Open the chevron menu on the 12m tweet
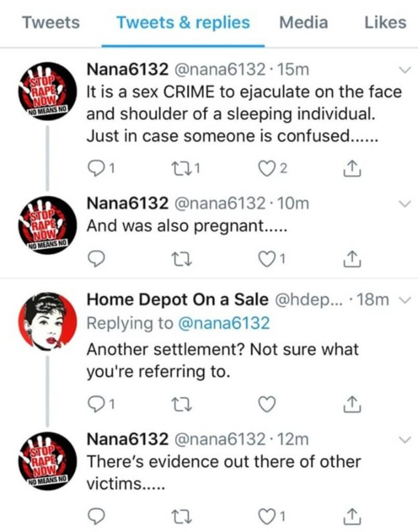 coord(403,440)
